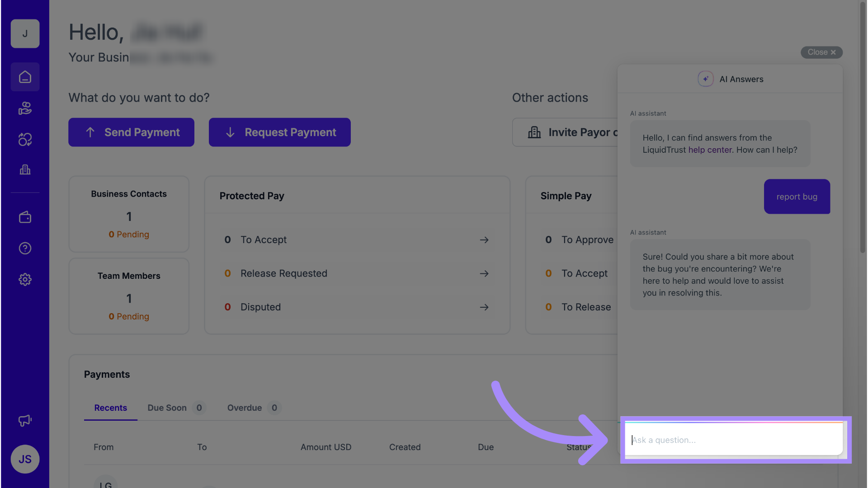This screenshot has width=868, height=488.
Task: Click the JS user avatar
Action: tap(25, 459)
